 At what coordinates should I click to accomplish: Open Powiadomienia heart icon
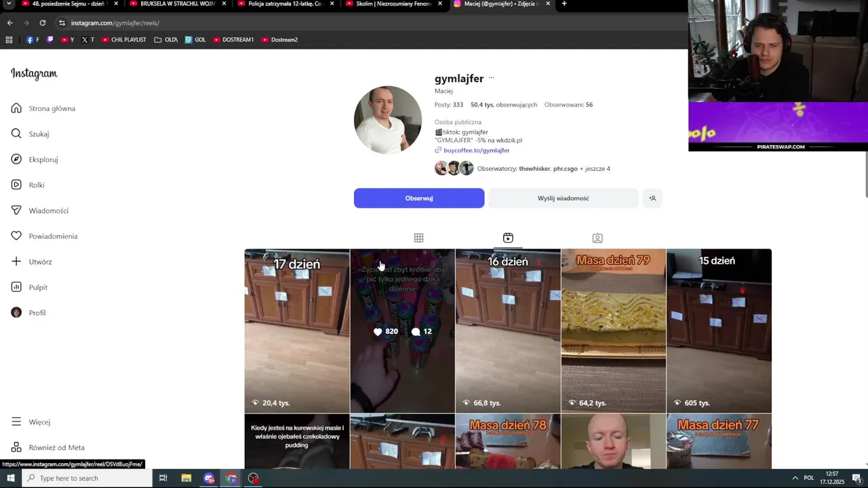16,236
